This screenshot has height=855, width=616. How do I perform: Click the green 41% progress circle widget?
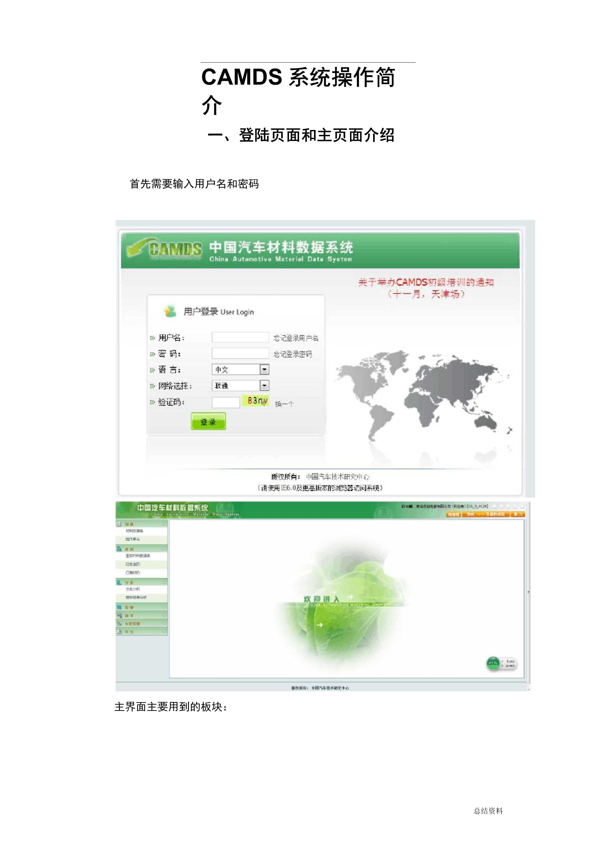[x=493, y=663]
